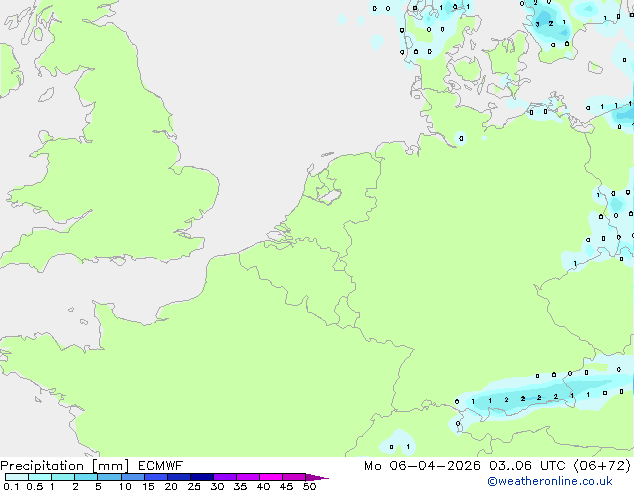This screenshot has height=490, width=634.
Task: Click the 40–45 mm magenta legend swatch
Action: tap(271, 477)
